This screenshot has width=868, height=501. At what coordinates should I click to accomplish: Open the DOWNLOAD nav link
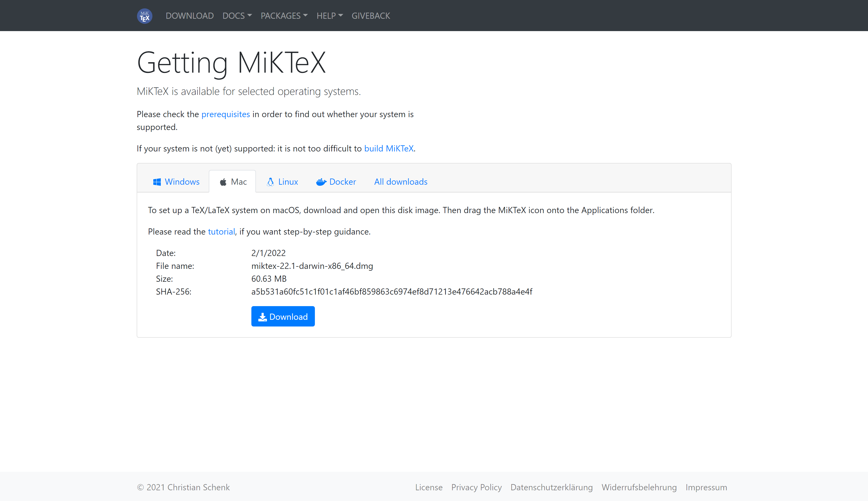[x=189, y=16]
